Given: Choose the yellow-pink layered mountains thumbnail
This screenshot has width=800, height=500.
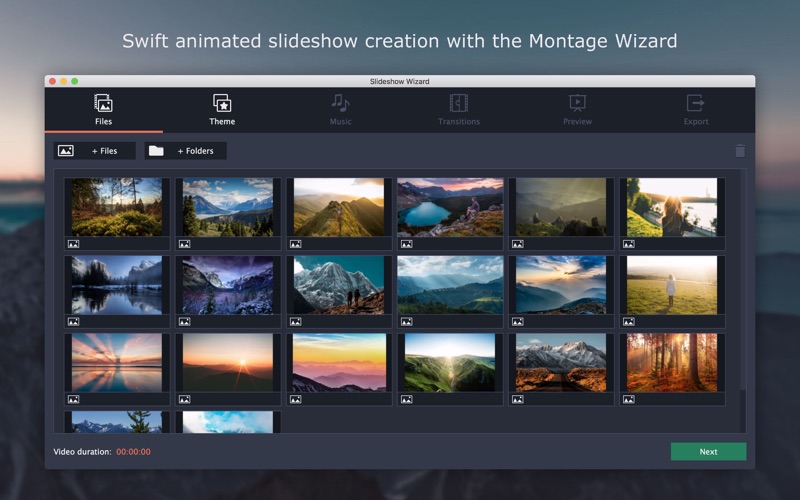Looking at the screenshot, I should pyautogui.click(x=339, y=362).
